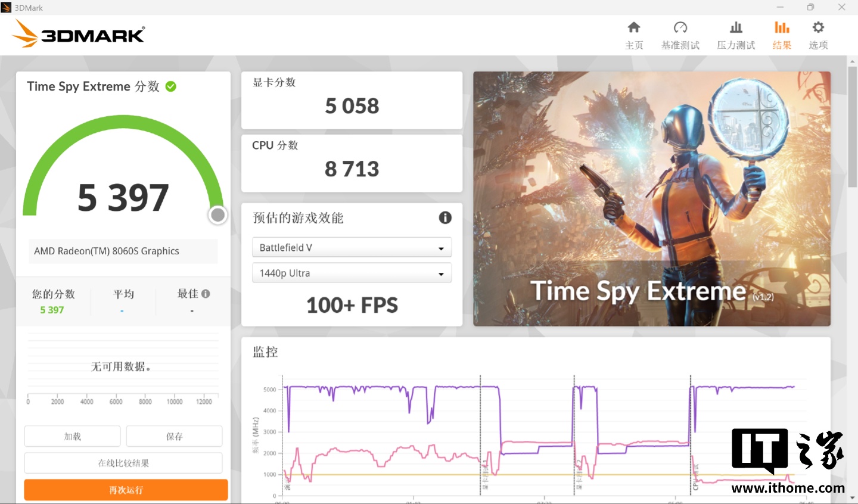The height and width of the screenshot is (504, 858).
Task: Click the Time Spy Extreme 分数 title
Action: (93, 86)
